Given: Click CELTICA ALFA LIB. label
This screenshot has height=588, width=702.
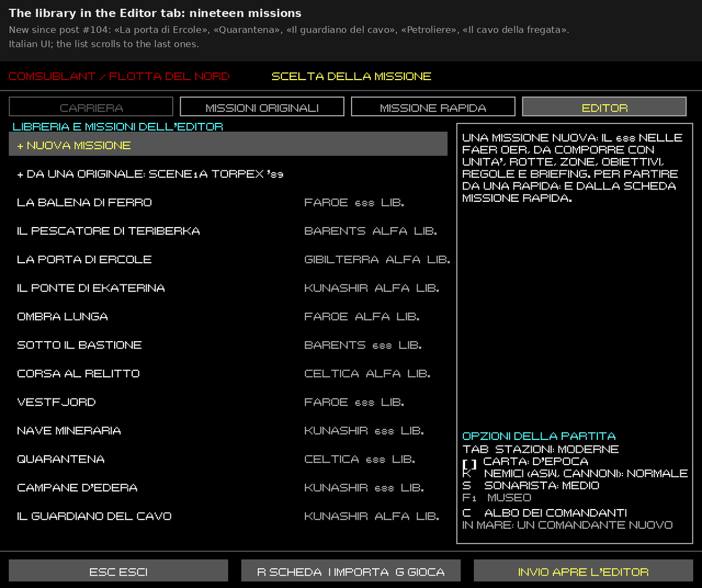Looking at the screenshot, I should click(x=367, y=373).
